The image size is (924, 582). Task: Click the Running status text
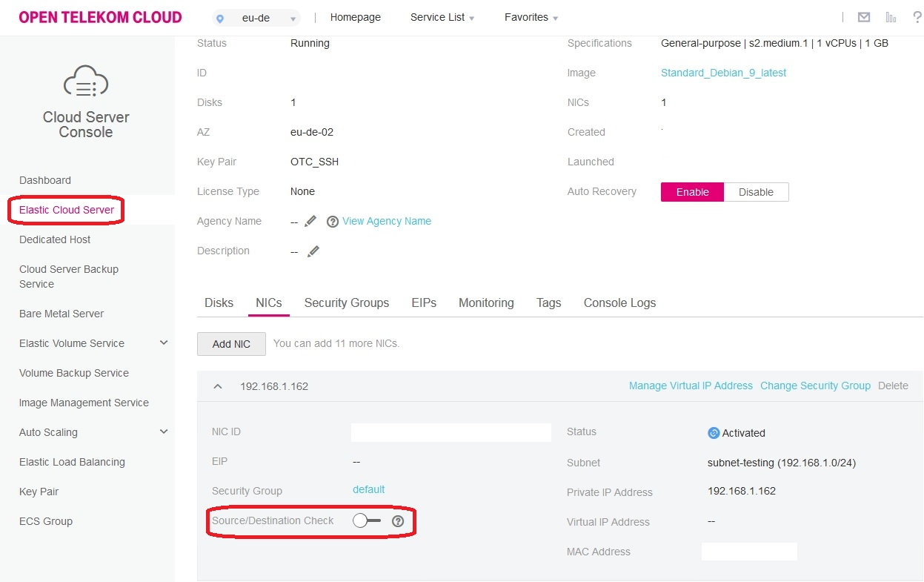click(310, 43)
